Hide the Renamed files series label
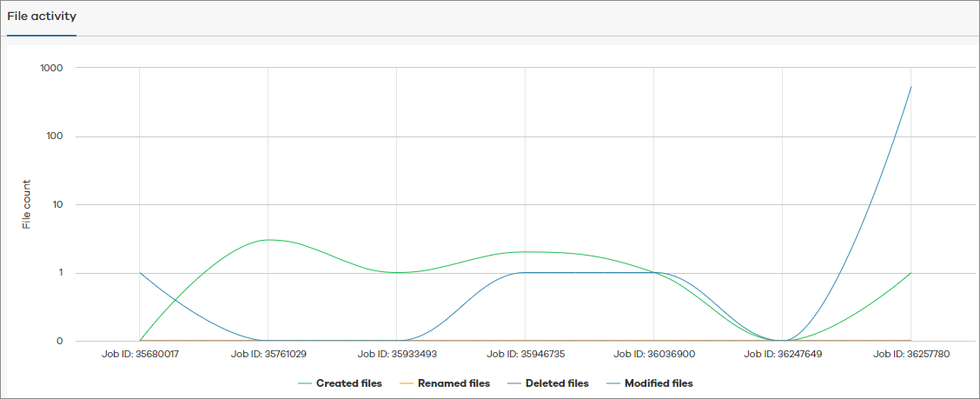 tap(454, 383)
